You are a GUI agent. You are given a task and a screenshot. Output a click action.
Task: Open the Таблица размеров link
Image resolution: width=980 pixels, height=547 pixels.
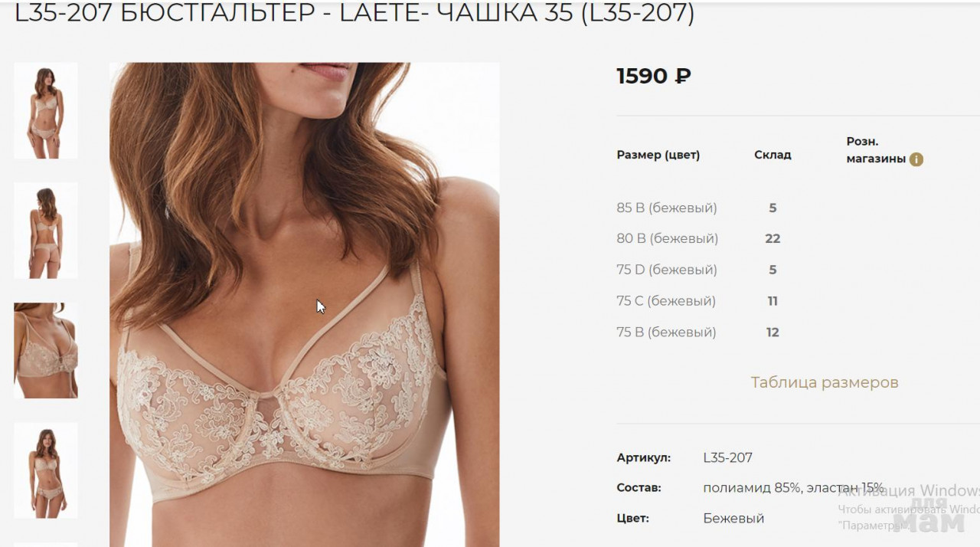[x=825, y=382]
